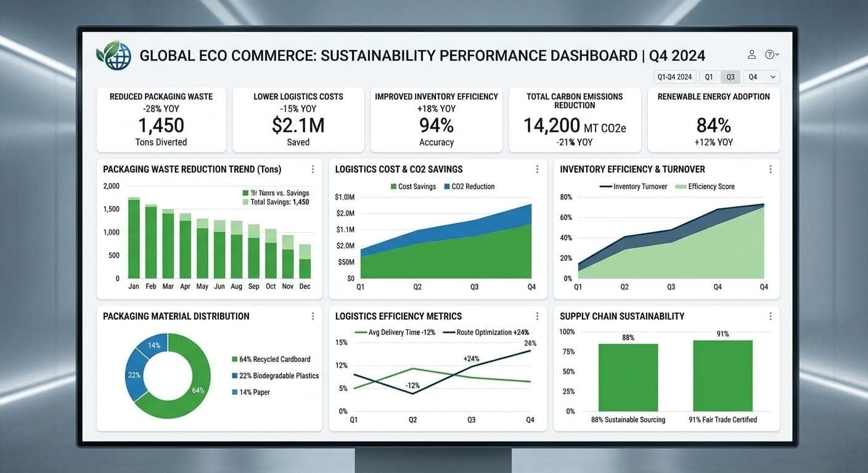868x473 pixels.
Task: Expand the Q4 quarter dropdown
Action: tap(763, 76)
